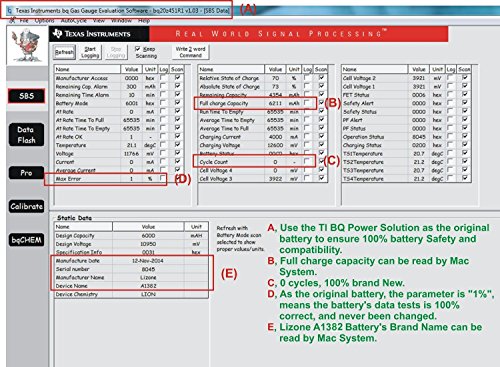Open the Data Flash sidebar button
Screen dimensions: 500x367
click(x=26, y=135)
